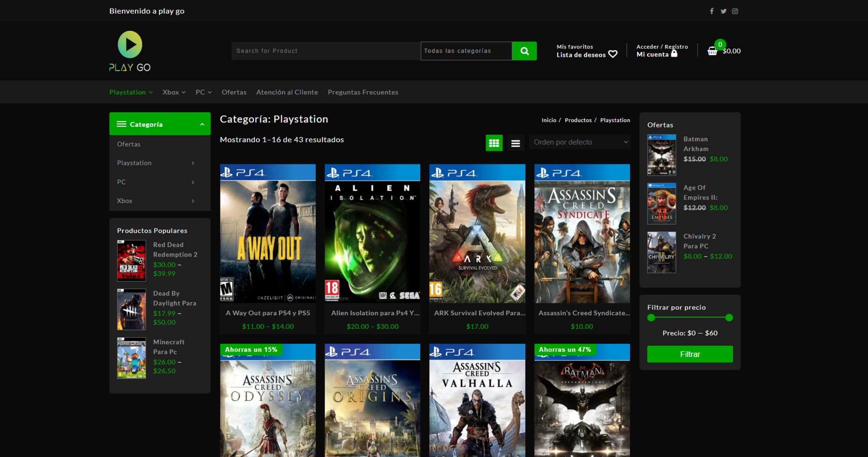Open the Orden por defecto dropdown
This screenshot has height=457, width=868.
point(580,142)
